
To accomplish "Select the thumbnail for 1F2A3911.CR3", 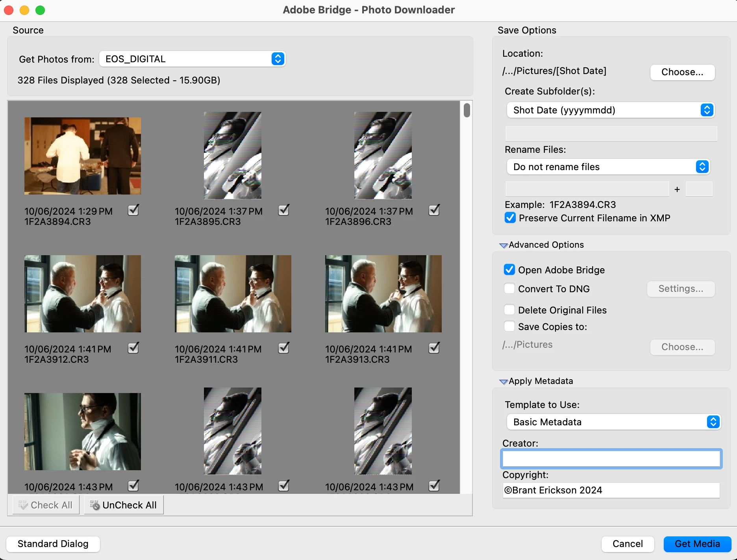I will click(233, 294).
